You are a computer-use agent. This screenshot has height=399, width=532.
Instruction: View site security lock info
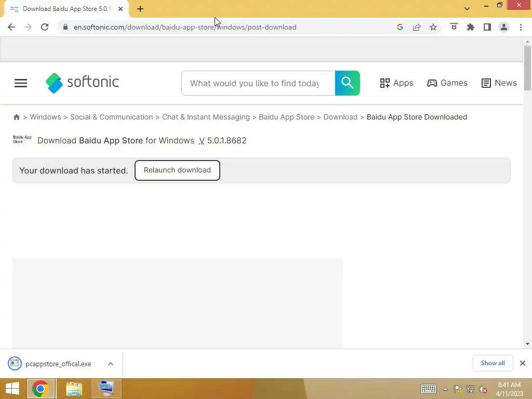[x=65, y=27]
